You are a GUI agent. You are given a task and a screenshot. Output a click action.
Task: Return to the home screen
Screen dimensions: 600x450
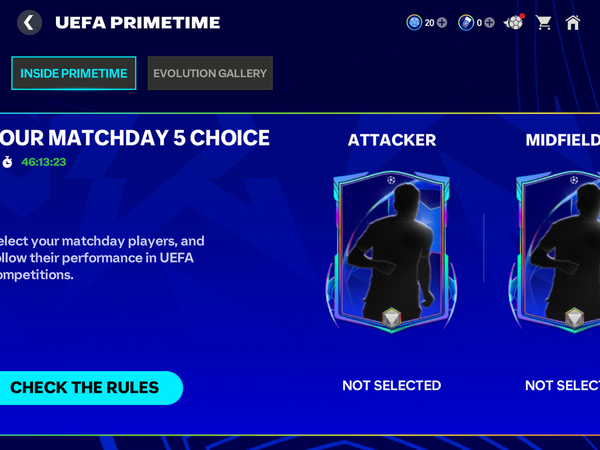point(573,22)
